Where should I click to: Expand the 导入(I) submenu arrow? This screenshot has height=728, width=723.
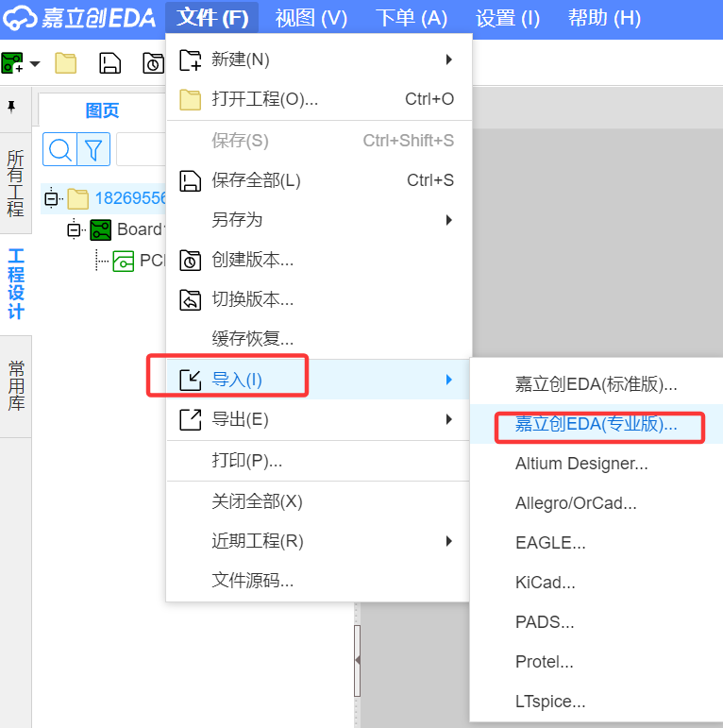pyautogui.click(x=448, y=380)
